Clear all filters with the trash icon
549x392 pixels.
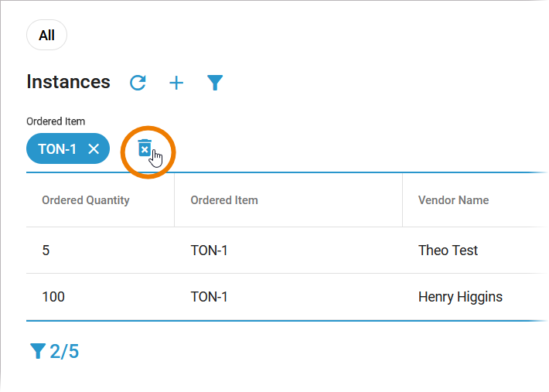point(145,148)
